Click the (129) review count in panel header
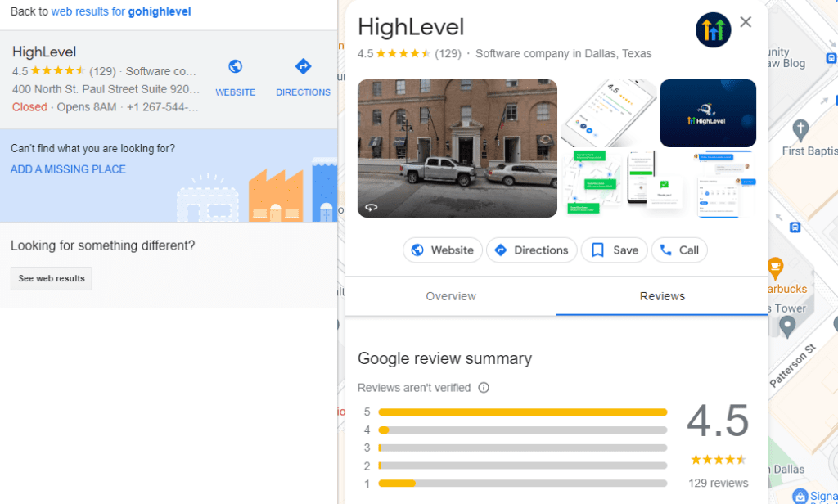Image resolution: width=838 pixels, height=504 pixels. [x=448, y=53]
